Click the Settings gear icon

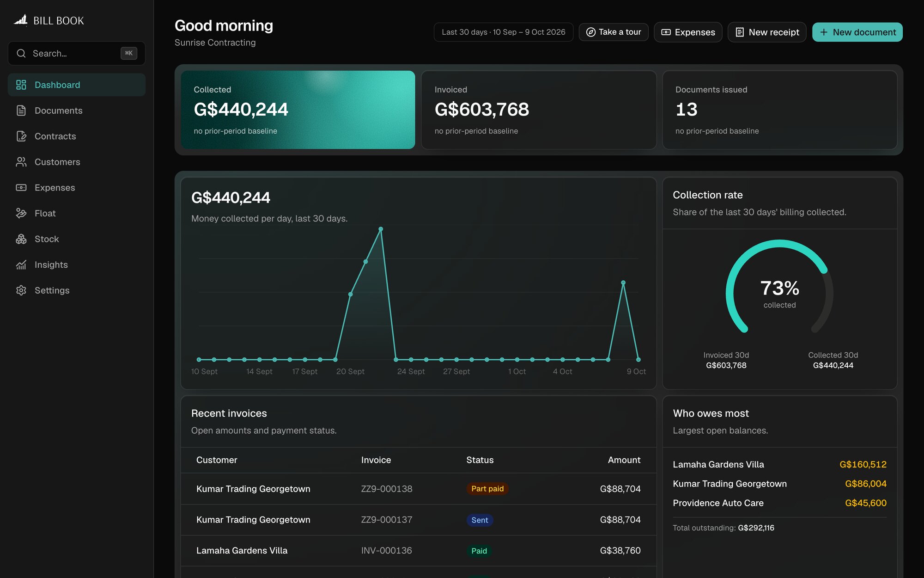(x=21, y=290)
